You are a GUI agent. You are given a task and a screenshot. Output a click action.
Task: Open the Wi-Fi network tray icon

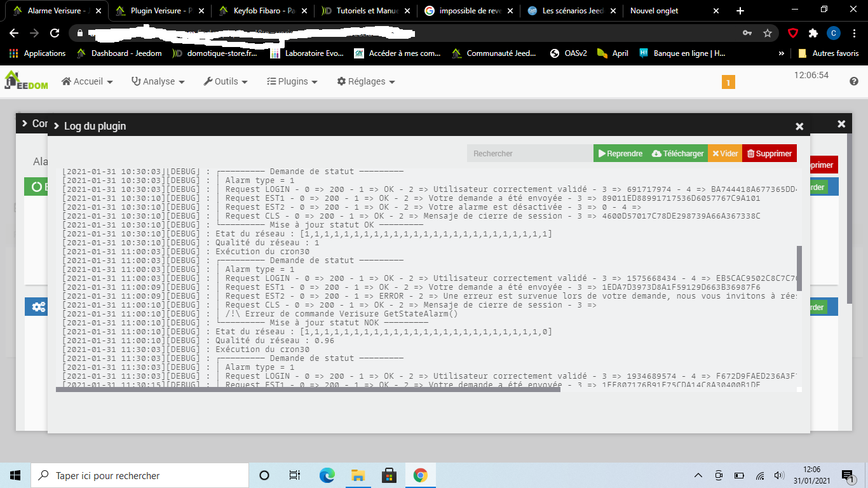click(760, 475)
